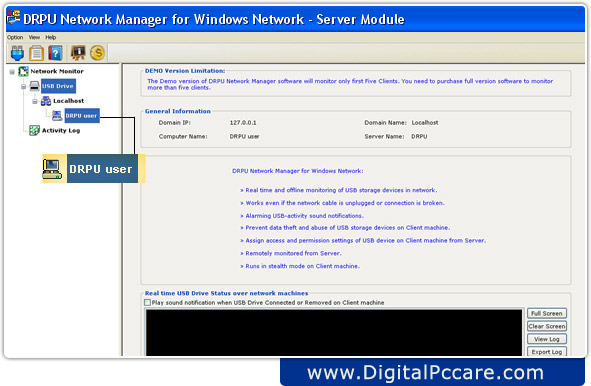Click the gold dollar purchase icon
This screenshot has height=386, width=591.
click(97, 53)
